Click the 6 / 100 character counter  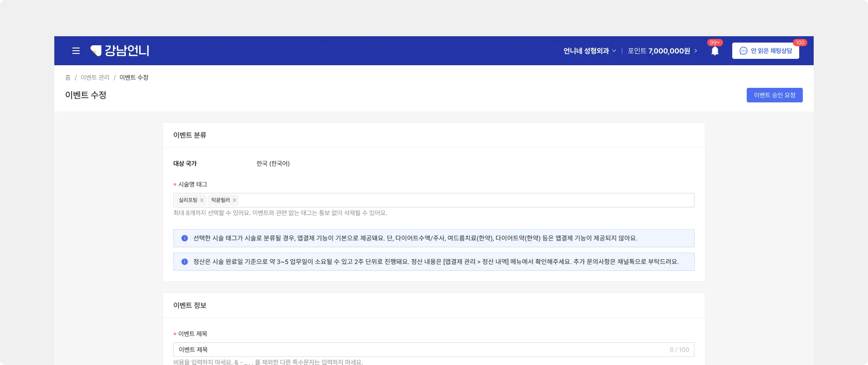click(x=679, y=350)
